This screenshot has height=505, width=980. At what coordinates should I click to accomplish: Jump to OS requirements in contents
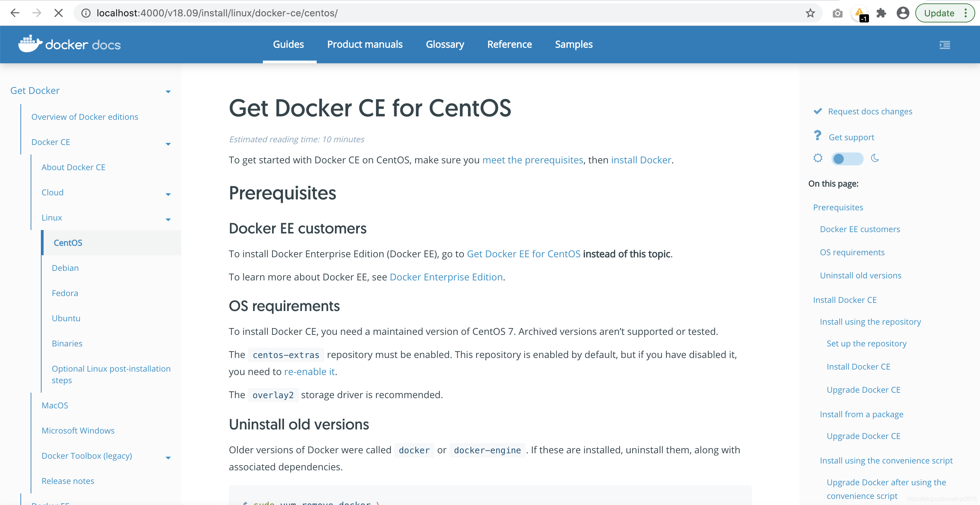(852, 253)
